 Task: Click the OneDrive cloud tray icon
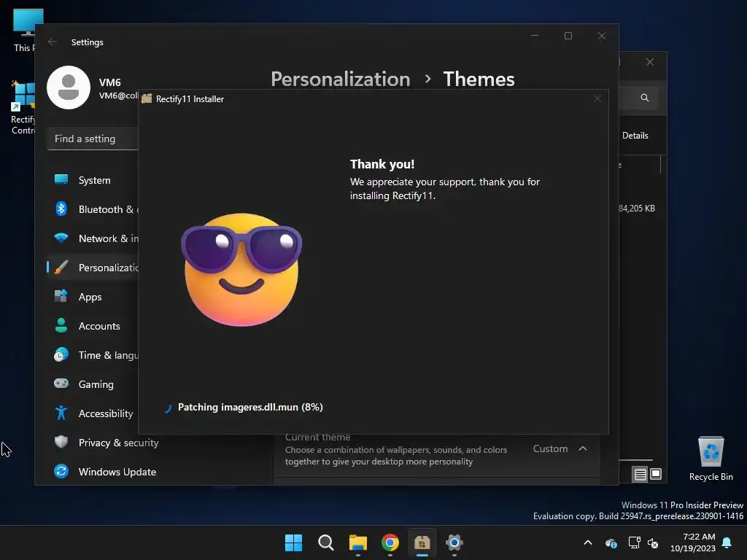tap(611, 542)
